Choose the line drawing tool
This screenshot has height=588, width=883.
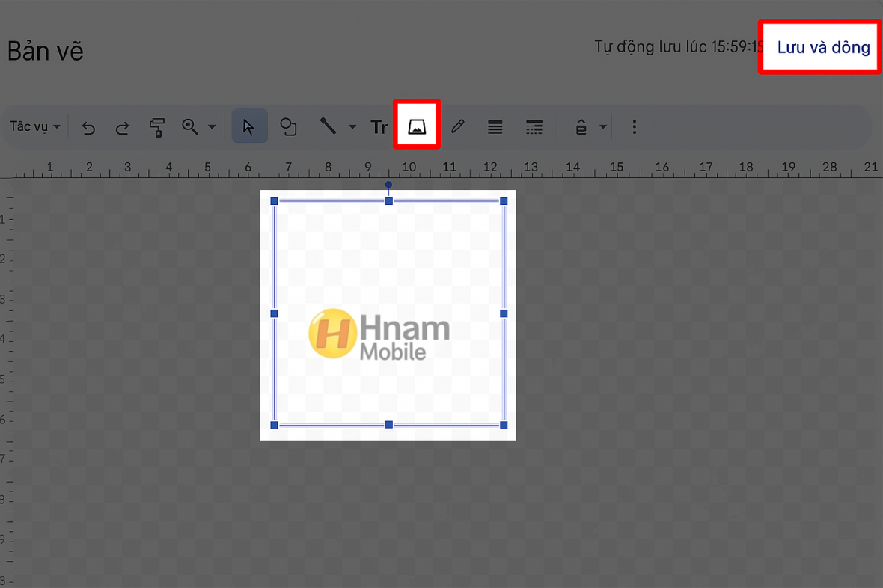coord(329,126)
